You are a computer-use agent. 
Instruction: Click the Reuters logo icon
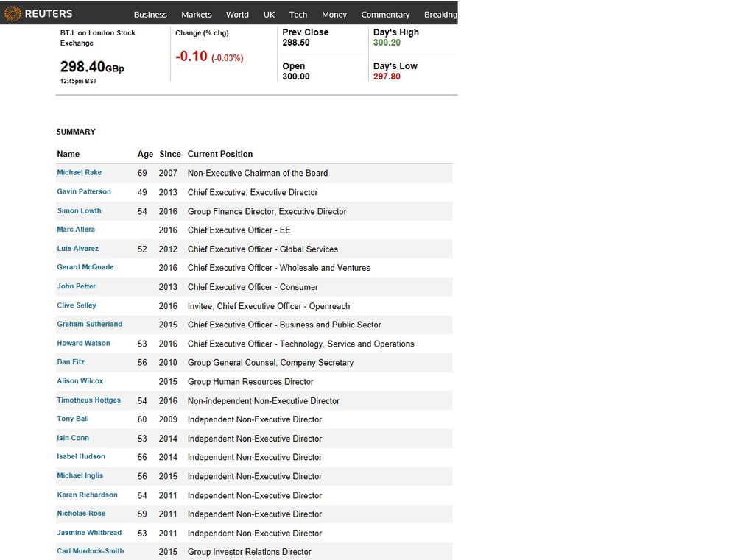[x=13, y=13]
